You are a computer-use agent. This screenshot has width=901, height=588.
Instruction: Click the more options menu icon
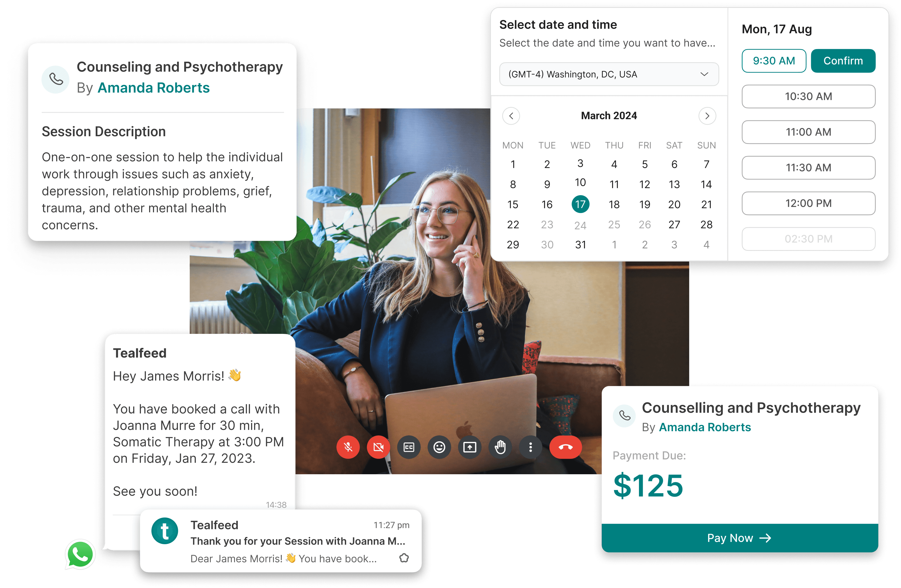pyautogui.click(x=529, y=447)
